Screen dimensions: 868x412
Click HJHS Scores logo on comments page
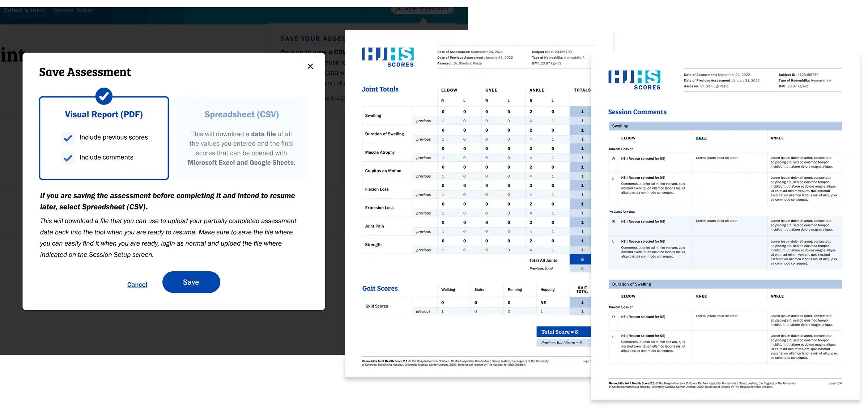(634, 80)
